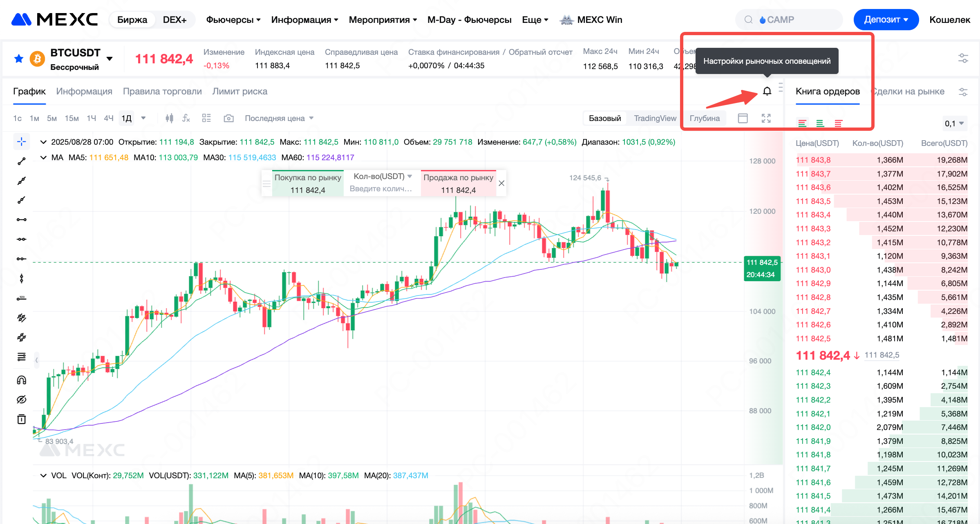Click the fullscreen expand chart icon
The width and height of the screenshot is (980, 524).
point(766,118)
